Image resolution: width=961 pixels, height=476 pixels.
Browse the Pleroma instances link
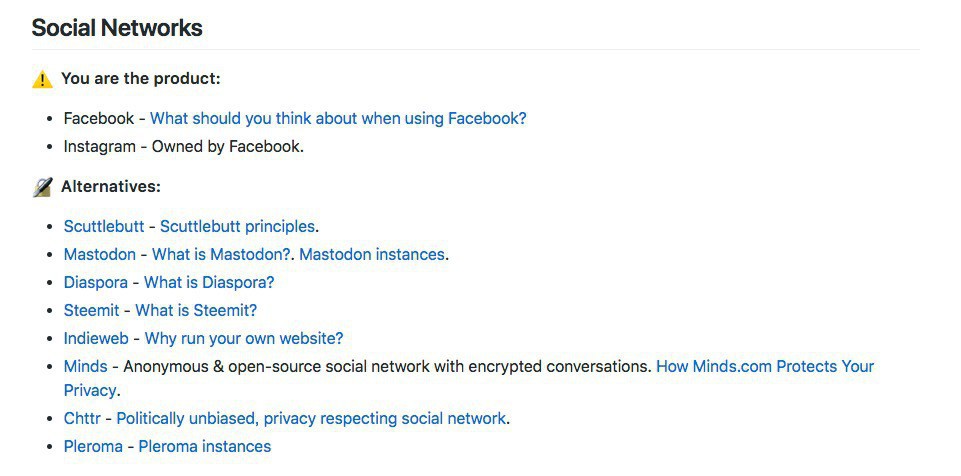[x=204, y=446]
